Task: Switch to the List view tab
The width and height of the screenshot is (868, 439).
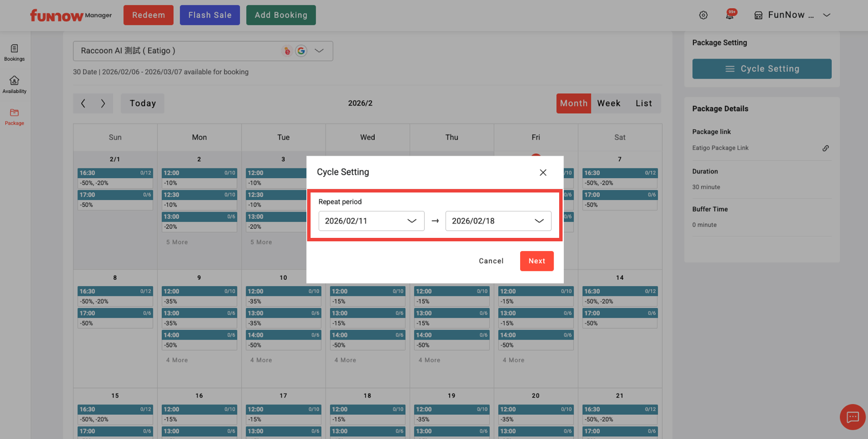Action: tap(644, 103)
